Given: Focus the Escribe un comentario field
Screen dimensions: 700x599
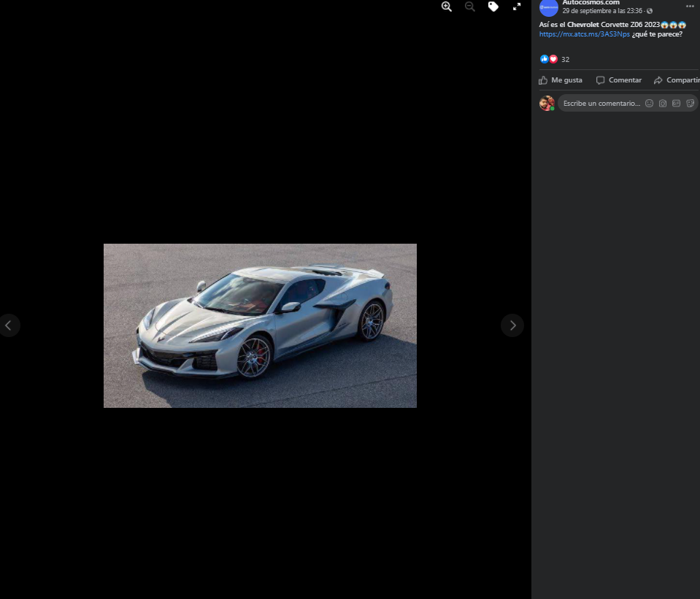Looking at the screenshot, I should (x=601, y=103).
